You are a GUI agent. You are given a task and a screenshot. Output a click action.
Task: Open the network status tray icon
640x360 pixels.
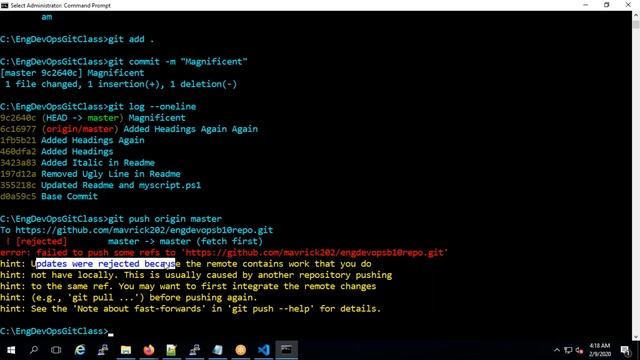pyautogui.click(x=568, y=350)
